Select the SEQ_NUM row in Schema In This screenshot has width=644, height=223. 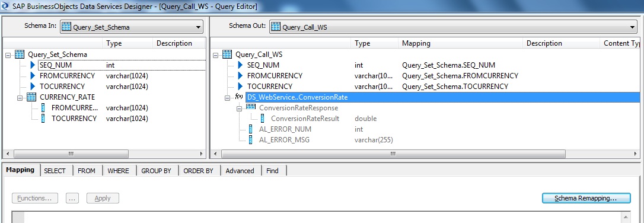click(x=122, y=65)
